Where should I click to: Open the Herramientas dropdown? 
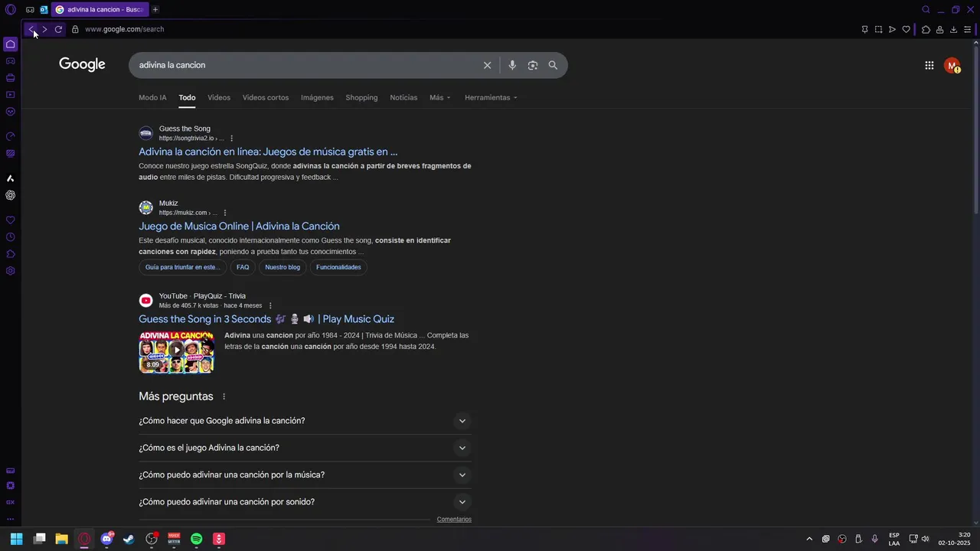point(491,98)
